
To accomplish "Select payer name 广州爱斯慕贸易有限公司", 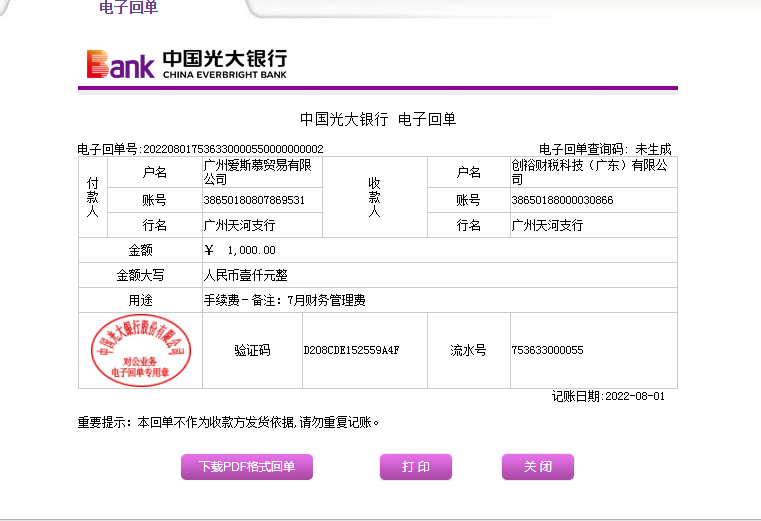I will [x=257, y=172].
